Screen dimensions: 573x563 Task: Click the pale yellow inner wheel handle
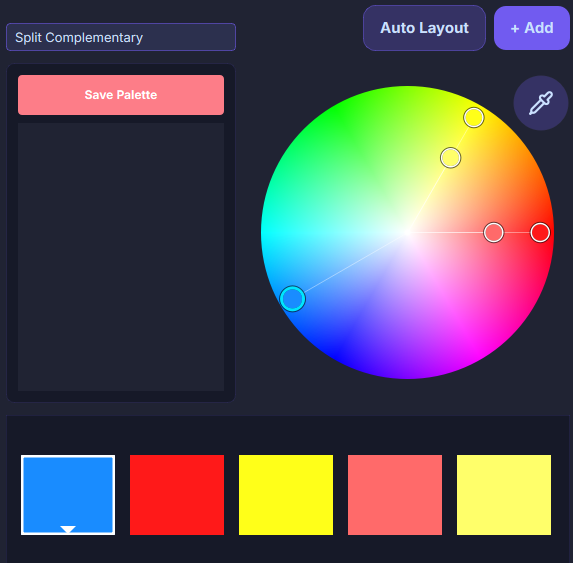tap(451, 158)
